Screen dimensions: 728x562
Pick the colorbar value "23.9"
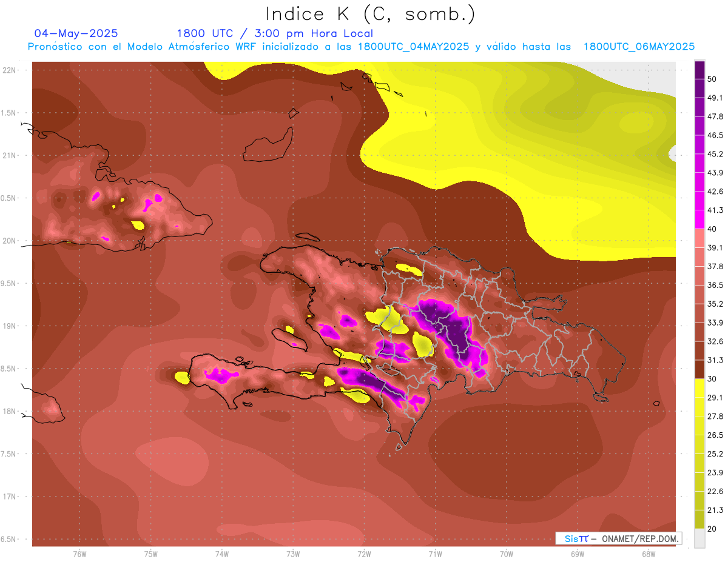(715, 472)
